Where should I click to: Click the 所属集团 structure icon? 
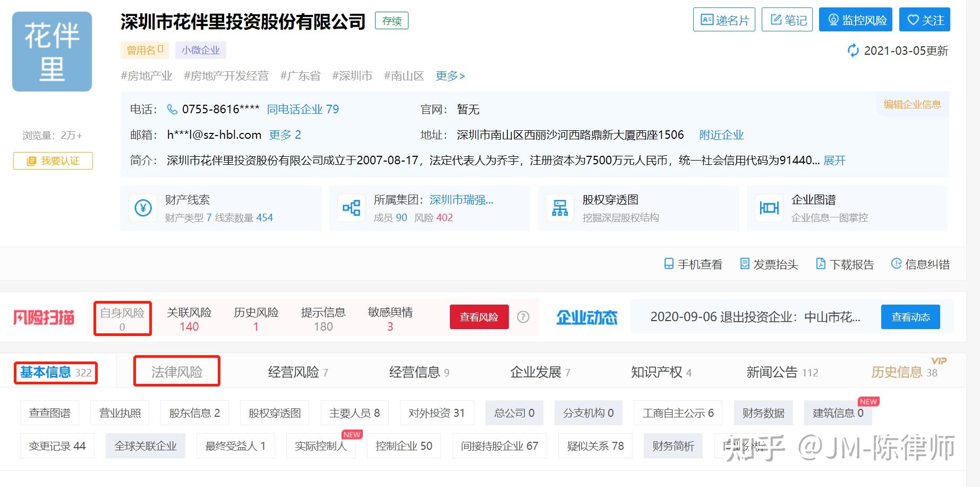[351, 208]
